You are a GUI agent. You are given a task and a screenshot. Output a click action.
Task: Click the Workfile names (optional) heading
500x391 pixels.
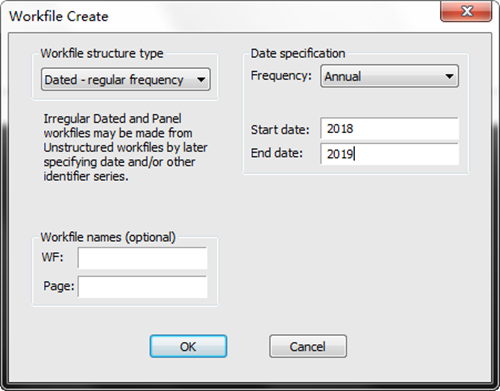pyautogui.click(x=108, y=237)
